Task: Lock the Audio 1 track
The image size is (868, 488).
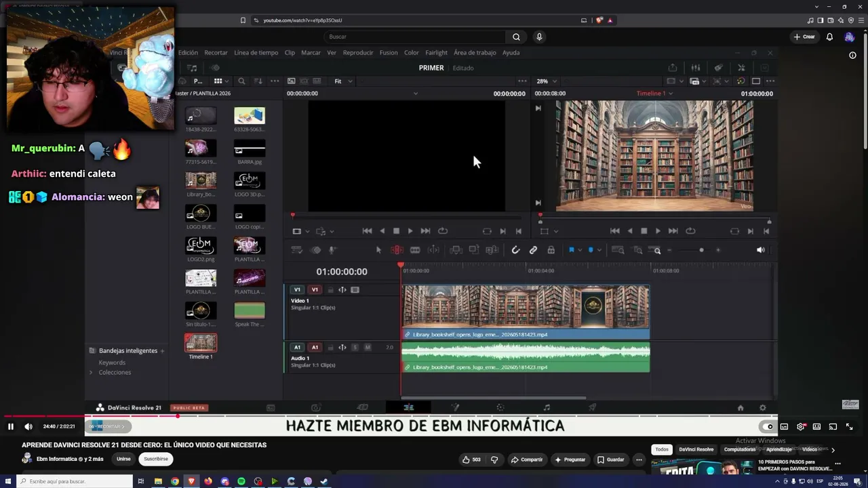Action: coord(330,348)
